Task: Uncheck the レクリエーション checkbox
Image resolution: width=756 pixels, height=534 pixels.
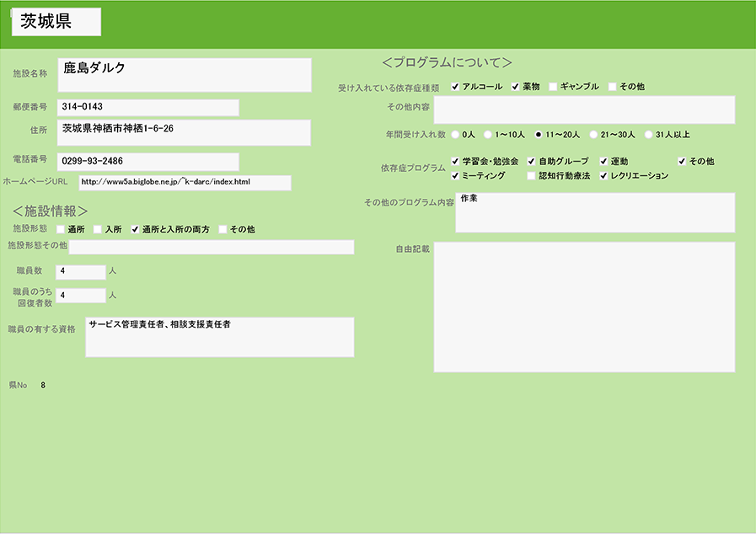Action: [x=603, y=176]
